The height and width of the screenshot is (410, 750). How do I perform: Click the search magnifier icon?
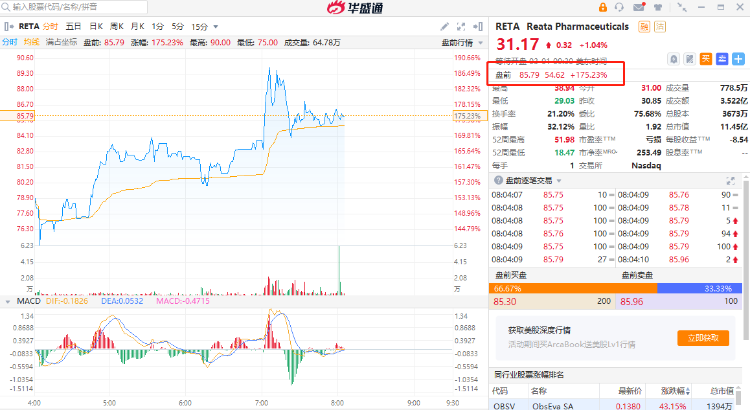pyautogui.click(x=5, y=7)
